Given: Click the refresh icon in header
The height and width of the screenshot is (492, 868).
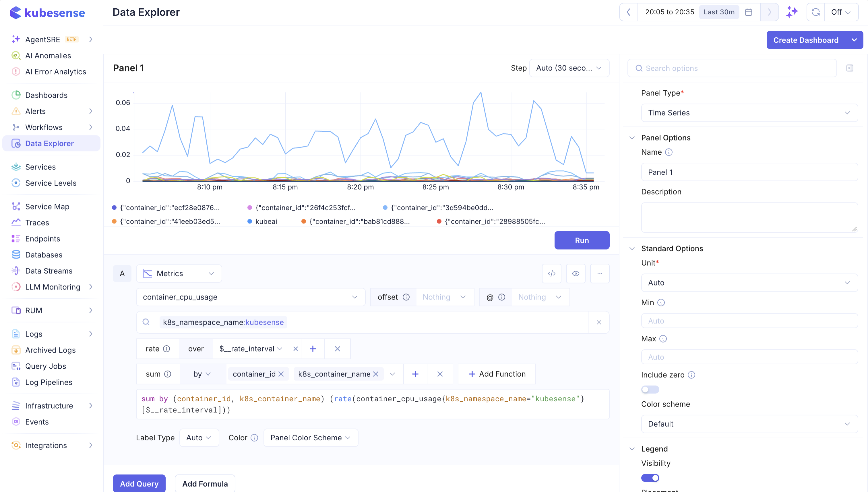Looking at the screenshot, I should click(815, 12).
